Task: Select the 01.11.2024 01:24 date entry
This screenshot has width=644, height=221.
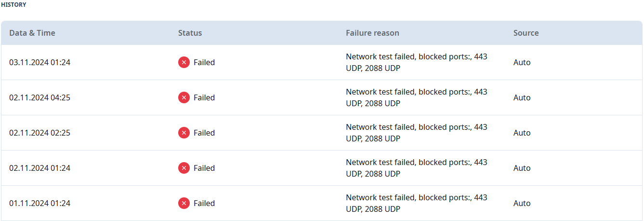Action: [39, 203]
